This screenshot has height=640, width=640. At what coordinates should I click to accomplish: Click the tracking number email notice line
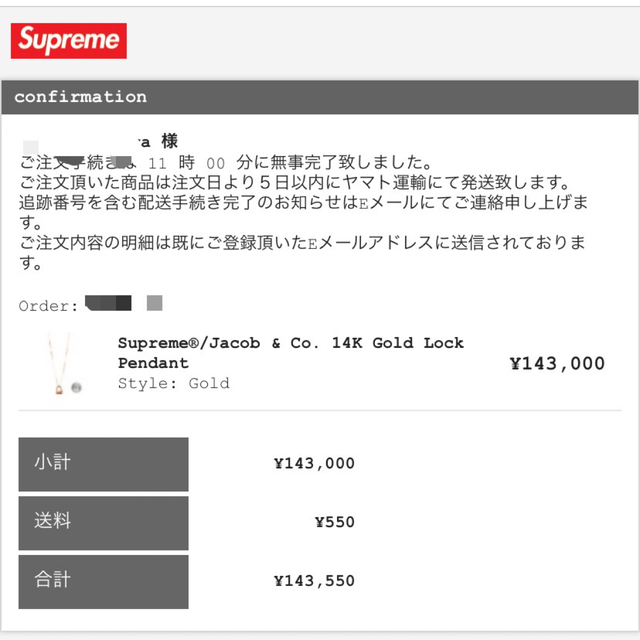coord(304,212)
